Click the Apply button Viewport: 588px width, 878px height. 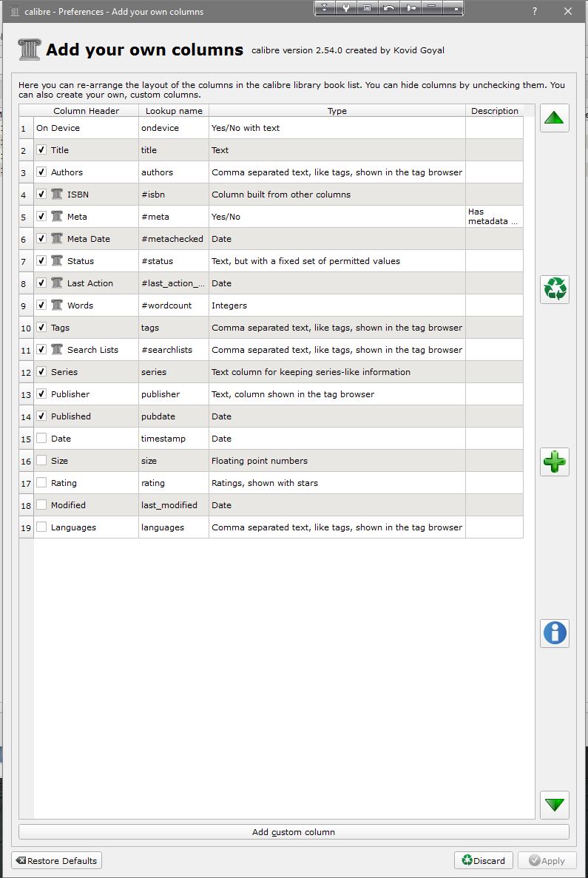coord(547,861)
